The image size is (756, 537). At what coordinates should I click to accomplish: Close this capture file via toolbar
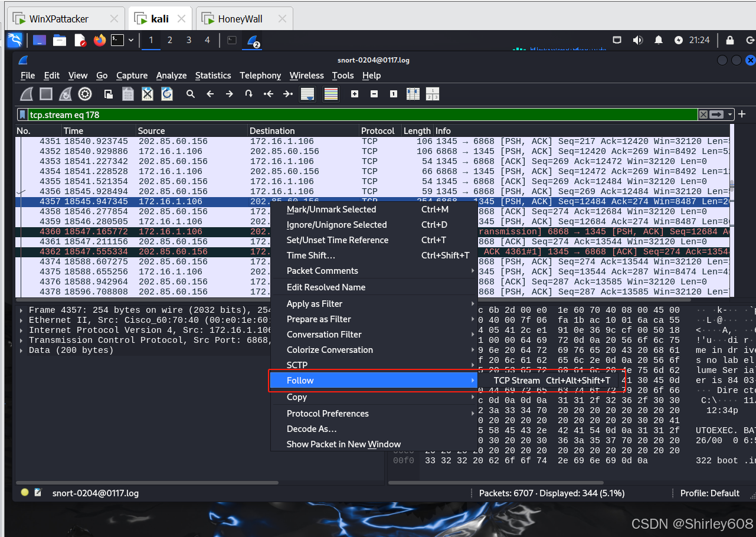148,94
